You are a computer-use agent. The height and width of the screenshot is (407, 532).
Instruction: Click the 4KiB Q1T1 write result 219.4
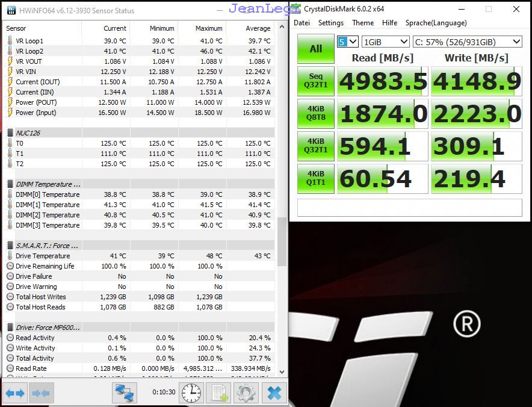point(477,179)
